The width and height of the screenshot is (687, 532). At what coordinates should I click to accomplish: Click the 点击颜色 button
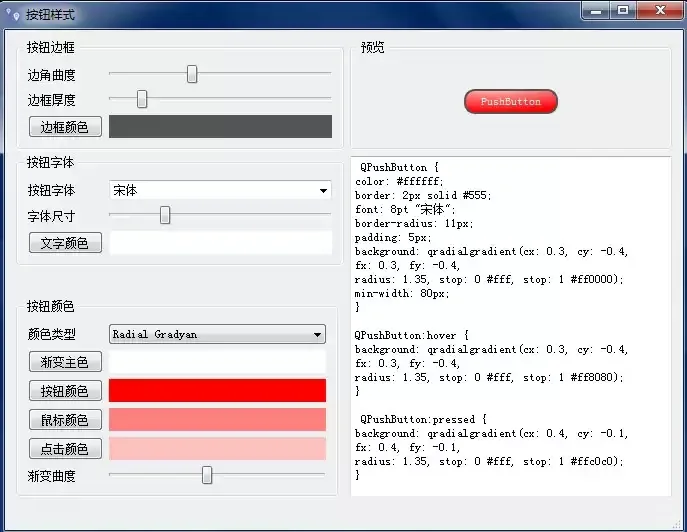(x=65, y=449)
